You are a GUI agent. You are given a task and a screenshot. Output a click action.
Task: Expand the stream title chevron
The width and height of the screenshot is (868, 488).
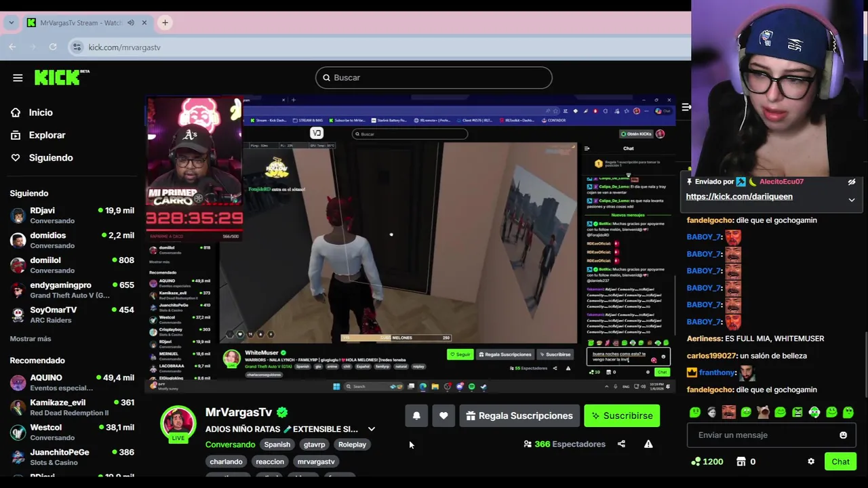click(x=371, y=429)
